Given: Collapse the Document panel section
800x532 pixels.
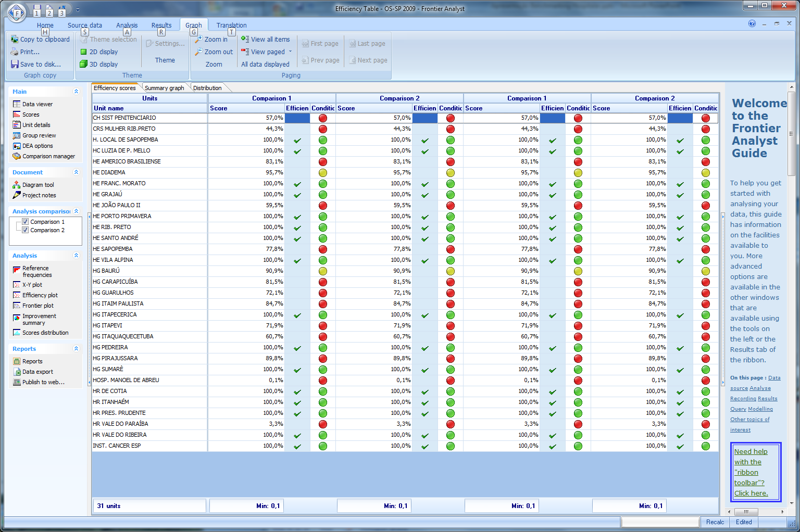Looking at the screenshot, I should pyautogui.click(x=76, y=172).
